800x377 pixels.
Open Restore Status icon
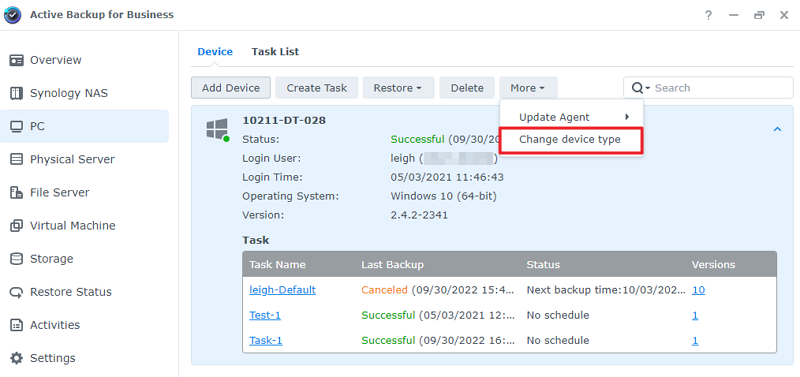pos(16,292)
